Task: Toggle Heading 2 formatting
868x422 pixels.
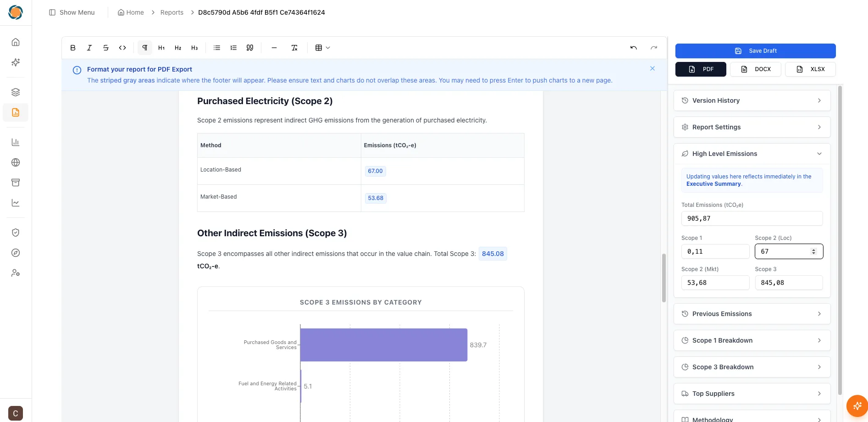Action: [x=177, y=48]
